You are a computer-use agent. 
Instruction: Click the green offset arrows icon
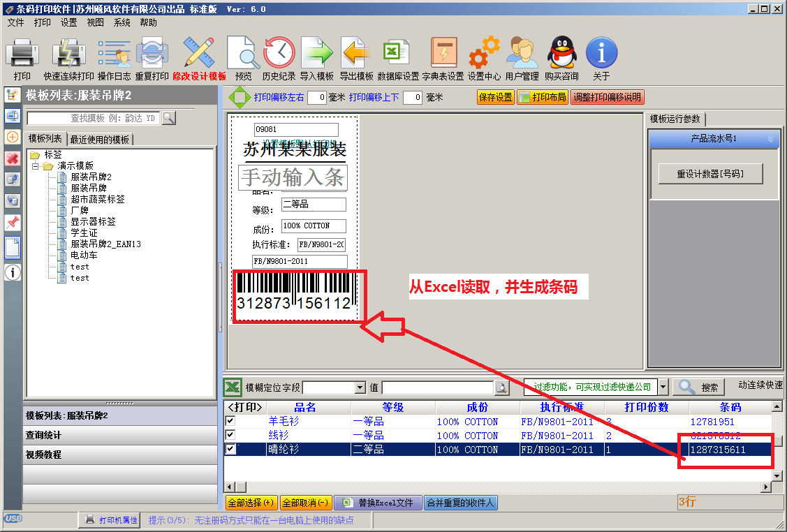click(240, 97)
